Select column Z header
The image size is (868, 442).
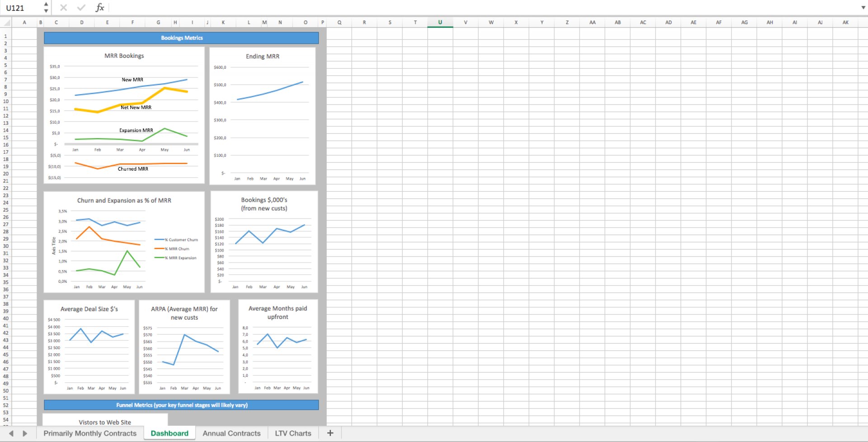click(x=567, y=22)
